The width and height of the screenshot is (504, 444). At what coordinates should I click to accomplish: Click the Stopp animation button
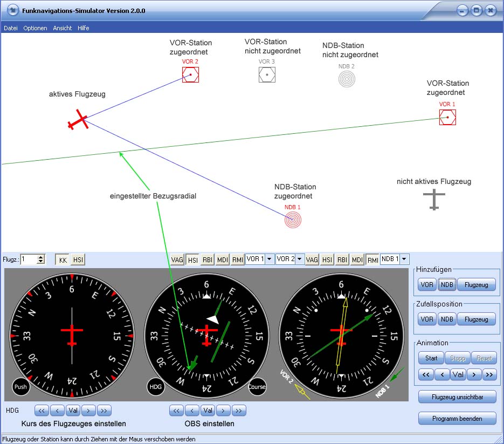coord(458,358)
